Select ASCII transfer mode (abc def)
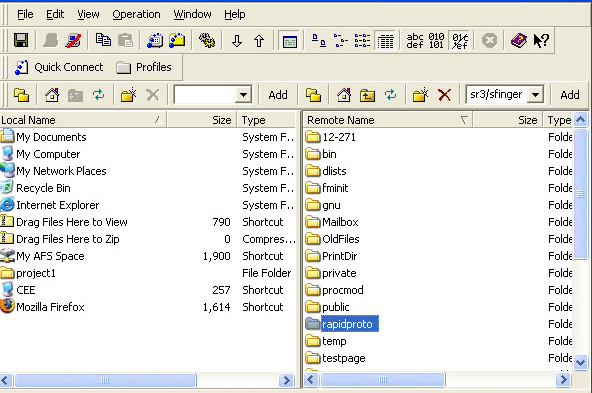This screenshot has height=393, width=592. click(415, 40)
